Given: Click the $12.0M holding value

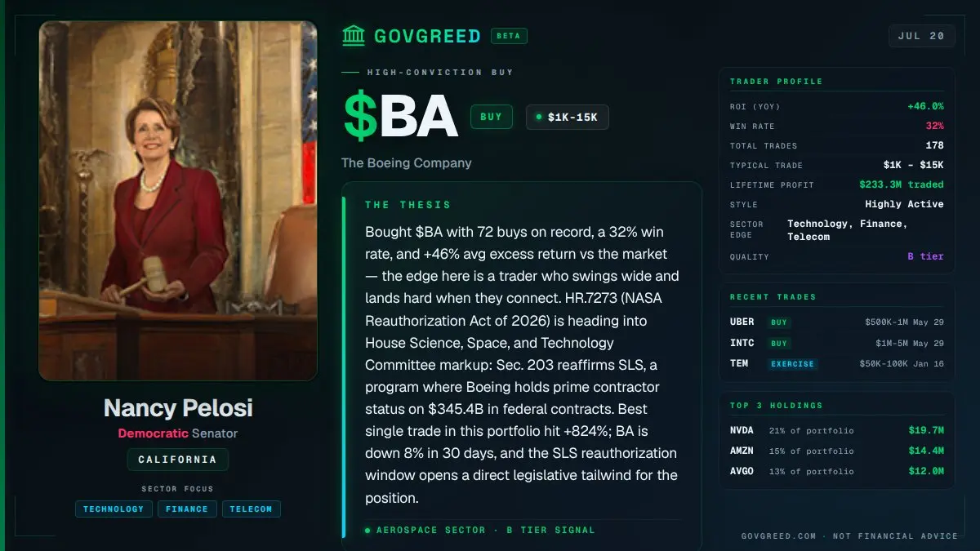Looking at the screenshot, I should (926, 471).
